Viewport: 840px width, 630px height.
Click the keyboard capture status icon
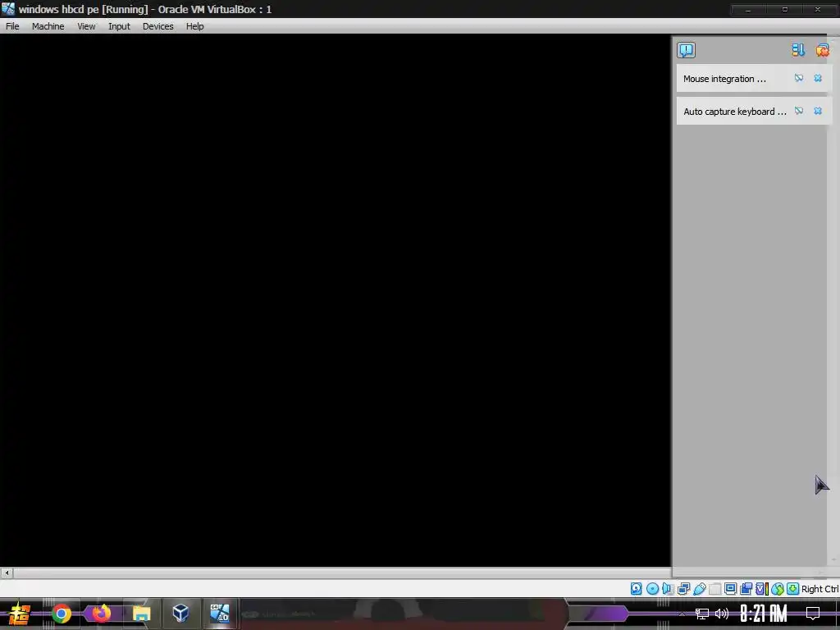[x=793, y=589]
